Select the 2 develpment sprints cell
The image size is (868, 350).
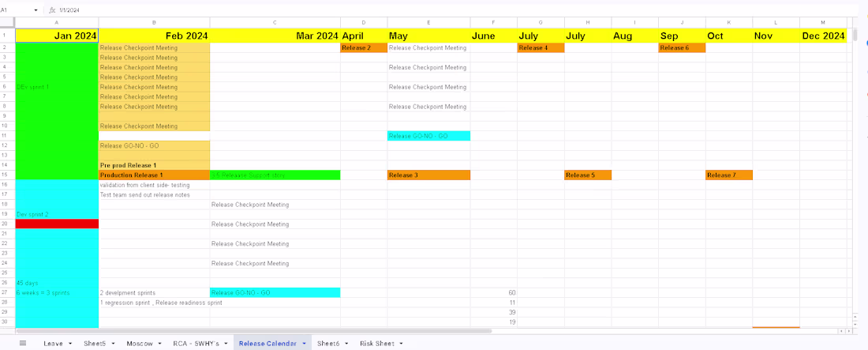(x=155, y=292)
